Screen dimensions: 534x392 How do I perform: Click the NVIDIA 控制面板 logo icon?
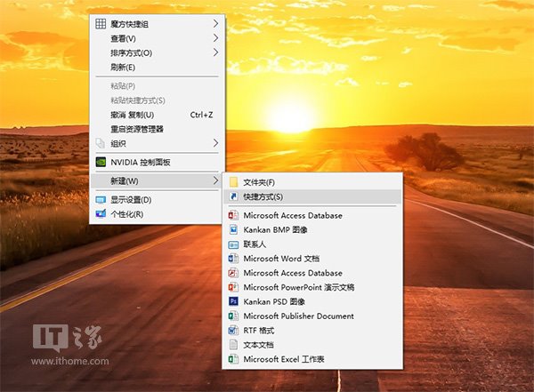pyautogui.click(x=101, y=163)
